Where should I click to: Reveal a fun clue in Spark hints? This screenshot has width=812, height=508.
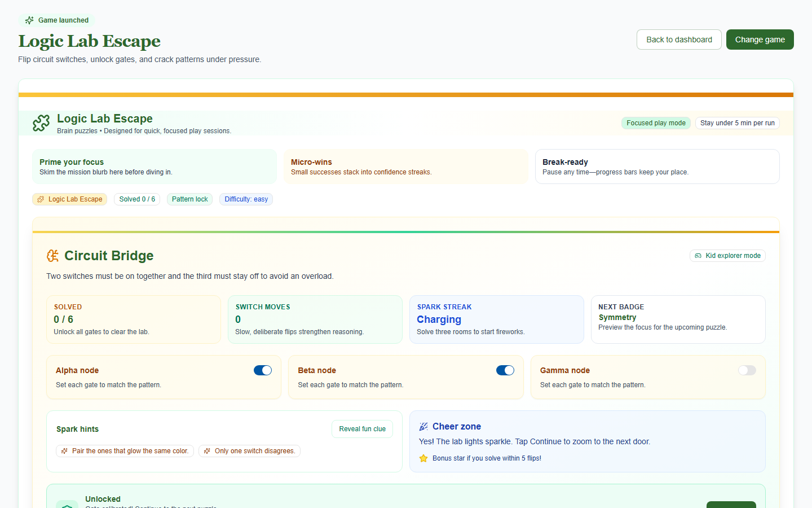(x=362, y=429)
